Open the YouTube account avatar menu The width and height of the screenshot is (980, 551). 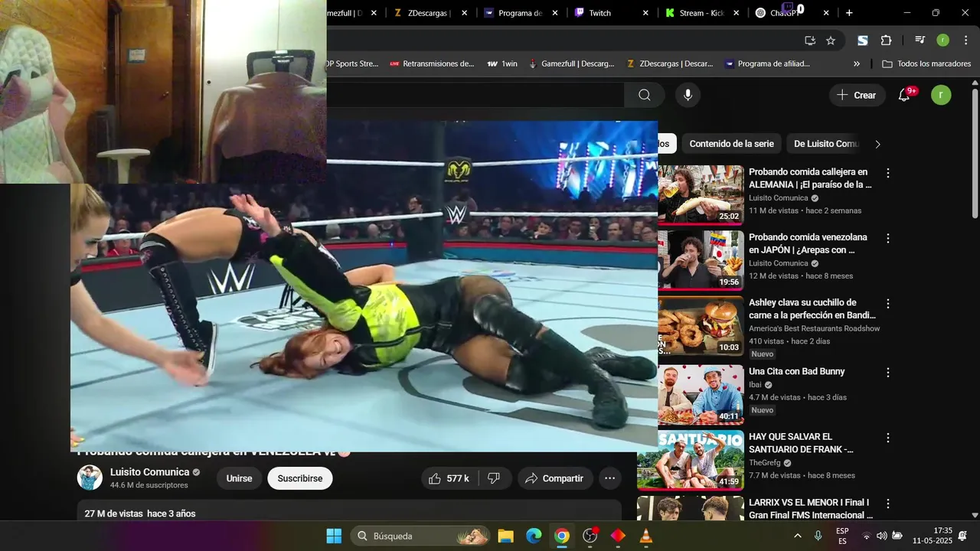pos(941,95)
